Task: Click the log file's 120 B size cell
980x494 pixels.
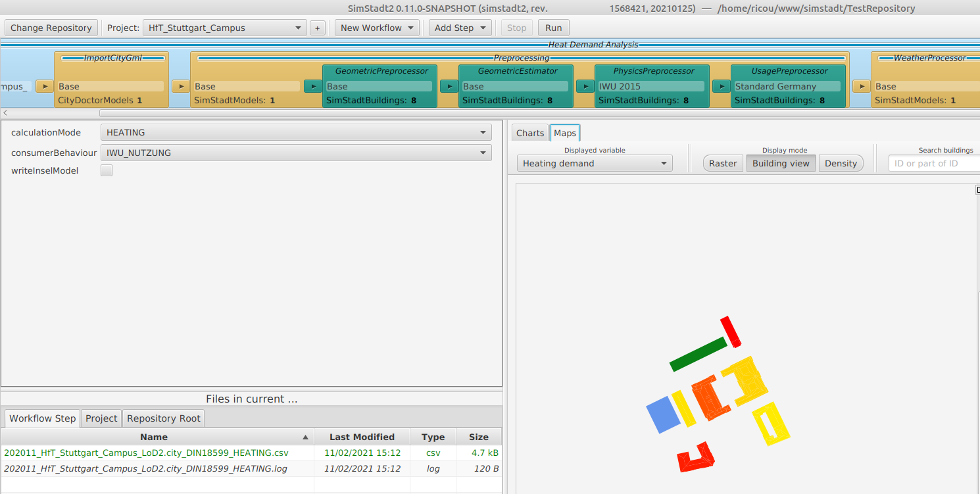Action: (479, 468)
